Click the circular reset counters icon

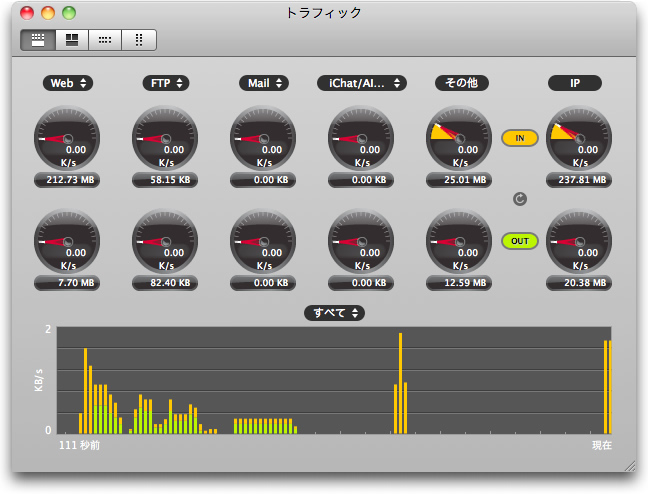520,199
